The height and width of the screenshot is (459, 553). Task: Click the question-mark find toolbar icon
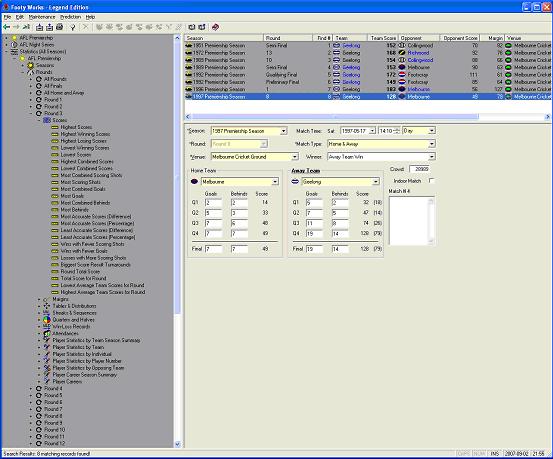[x=73, y=27]
